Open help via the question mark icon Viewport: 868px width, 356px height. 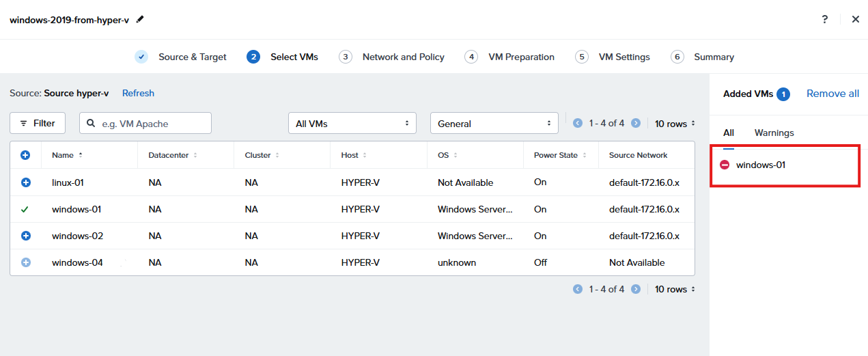click(825, 19)
